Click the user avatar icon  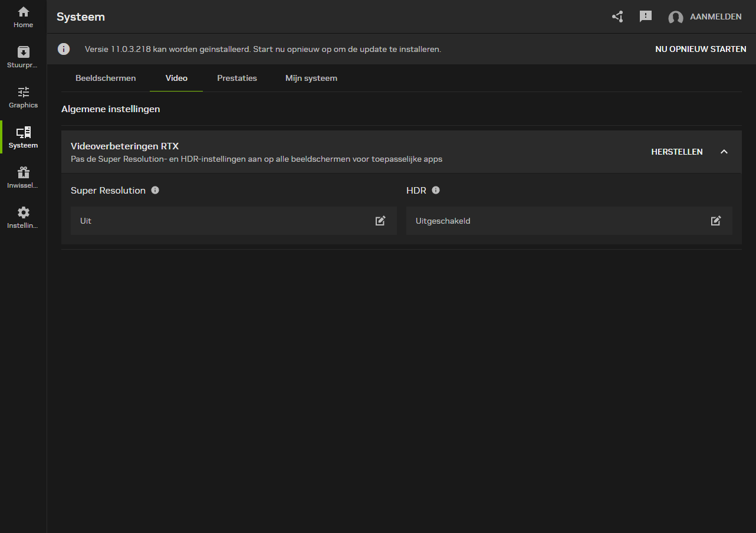[x=675, y=17]
